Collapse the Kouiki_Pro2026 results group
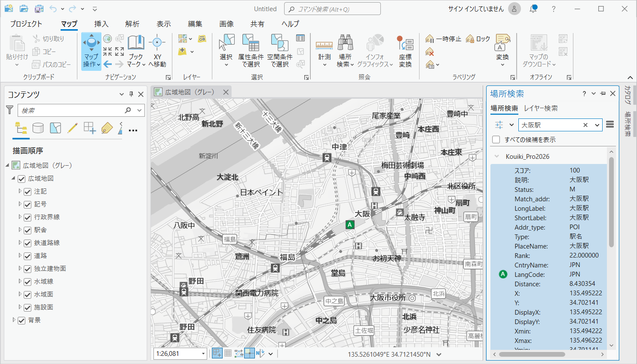The image size is (637, 364). coord(497,156)
